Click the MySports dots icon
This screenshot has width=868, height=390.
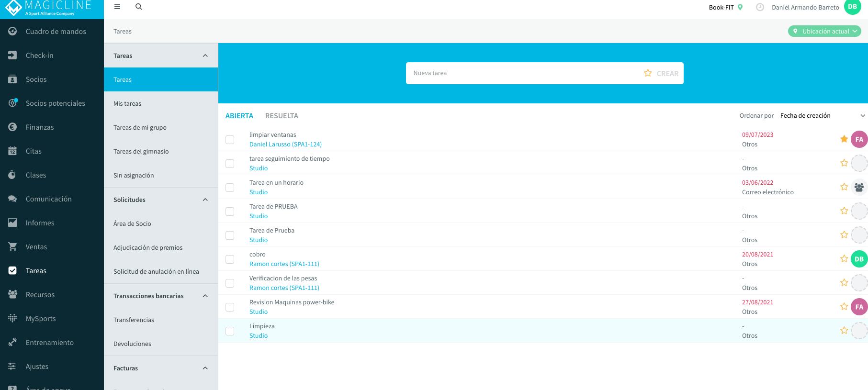[12, 318]
